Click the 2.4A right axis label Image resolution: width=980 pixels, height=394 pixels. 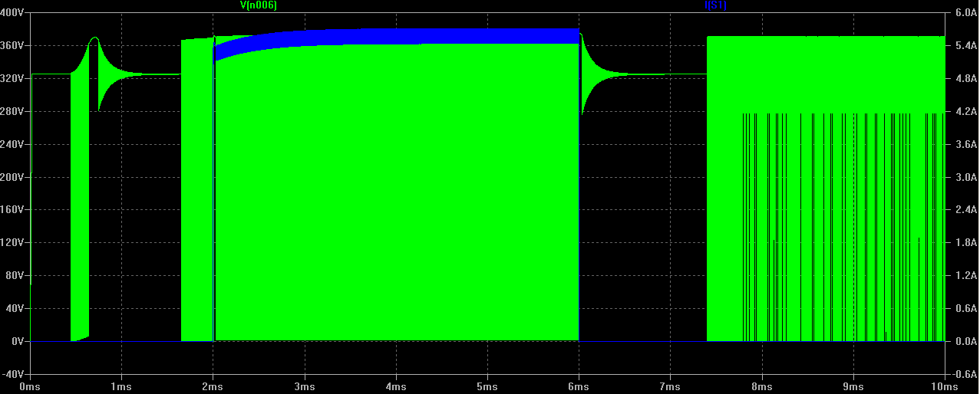(965, 209)
